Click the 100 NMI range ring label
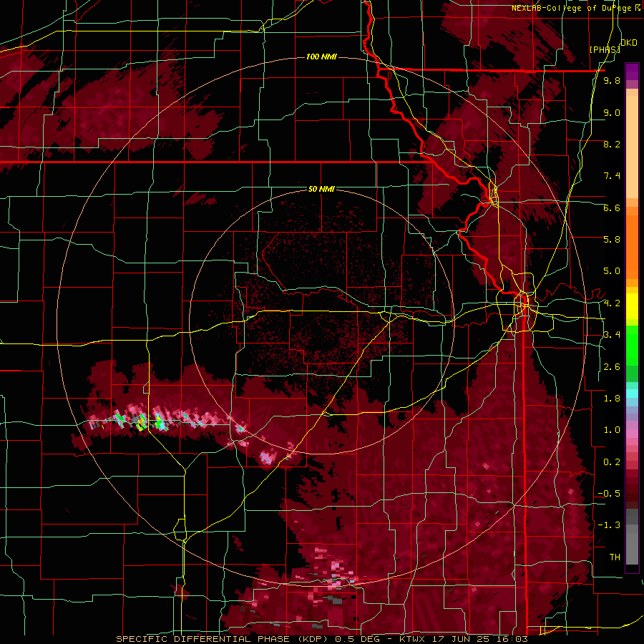 [321, 57]
